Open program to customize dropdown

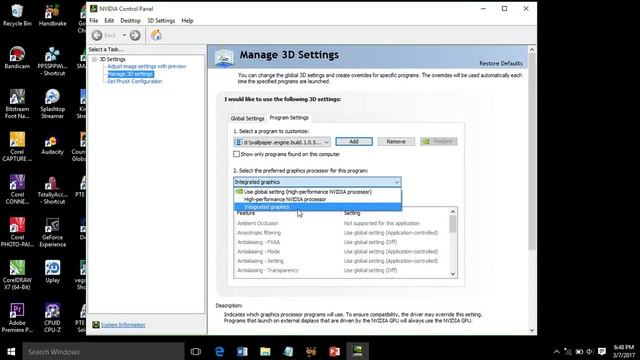click(x=282, y=142)
